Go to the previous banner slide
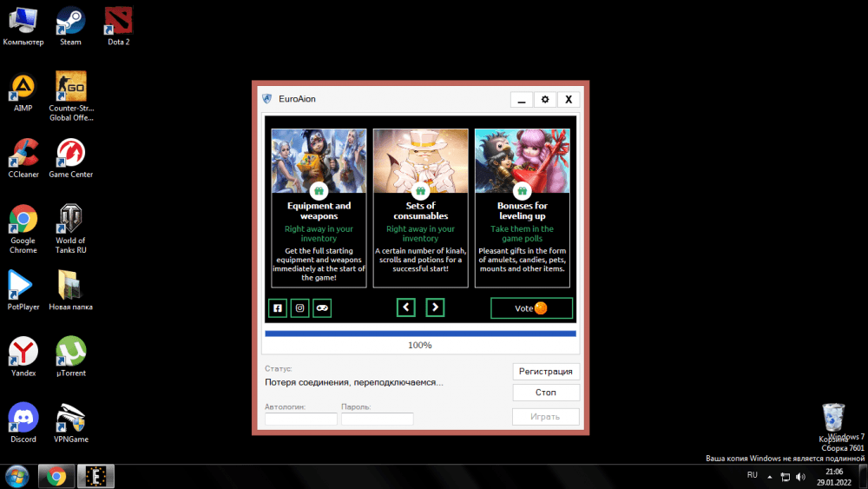 (406, 307)
